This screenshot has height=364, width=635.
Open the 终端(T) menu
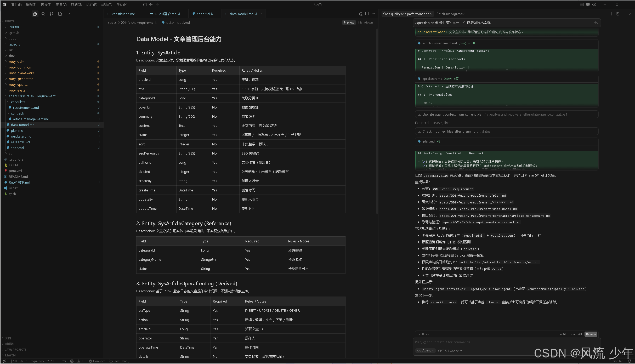point(106,4)
